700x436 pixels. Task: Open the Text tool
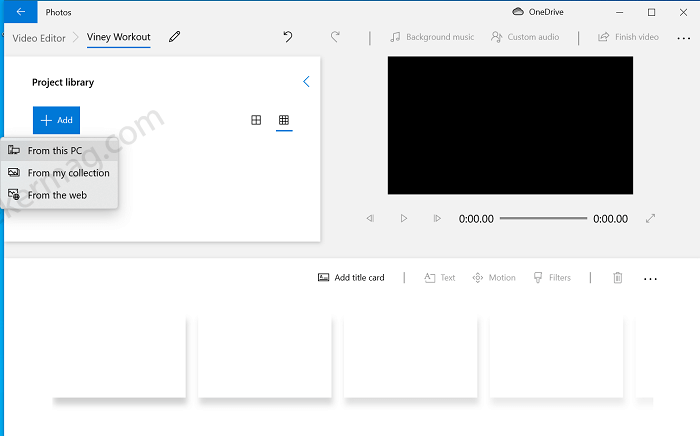(439, 278)
